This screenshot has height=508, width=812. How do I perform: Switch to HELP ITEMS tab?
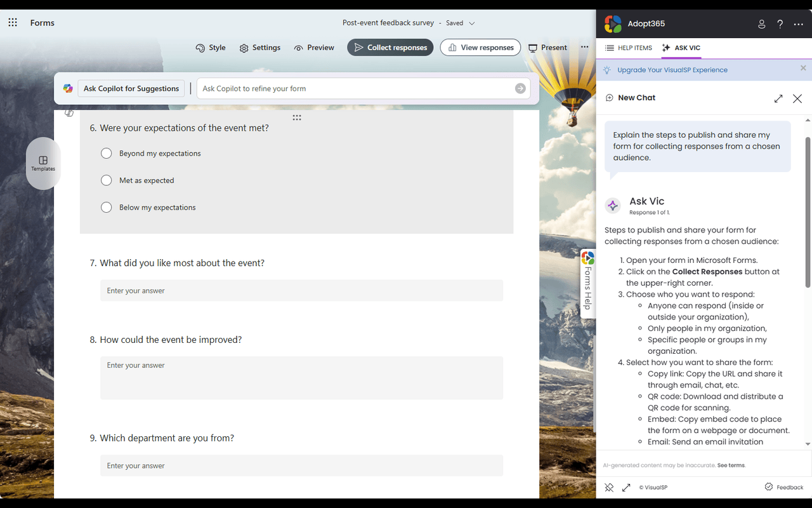pos(628,48)
